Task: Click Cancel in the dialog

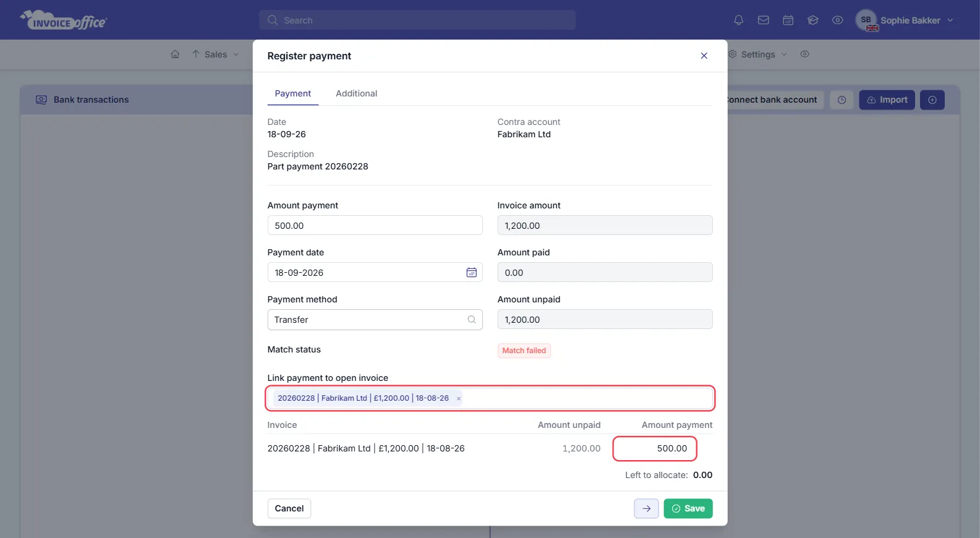Action: coord(289,508)
